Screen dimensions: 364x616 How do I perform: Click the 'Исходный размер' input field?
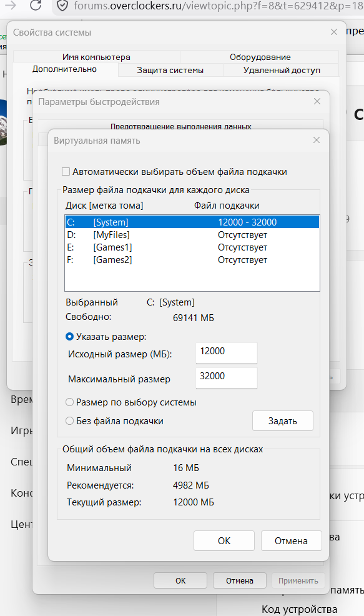(226, 353)
